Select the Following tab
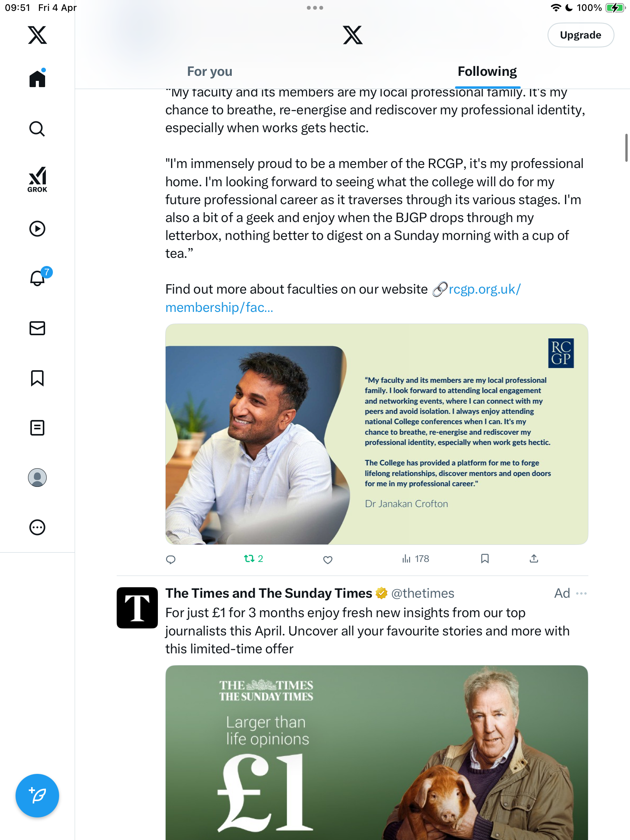 [x=487, y=72]
